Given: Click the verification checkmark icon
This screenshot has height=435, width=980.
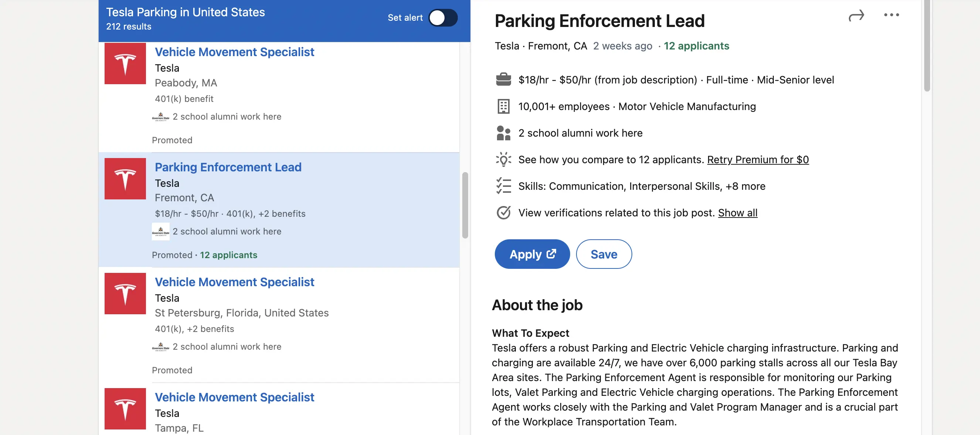Looking at the screenshot, I should [503, 213].
